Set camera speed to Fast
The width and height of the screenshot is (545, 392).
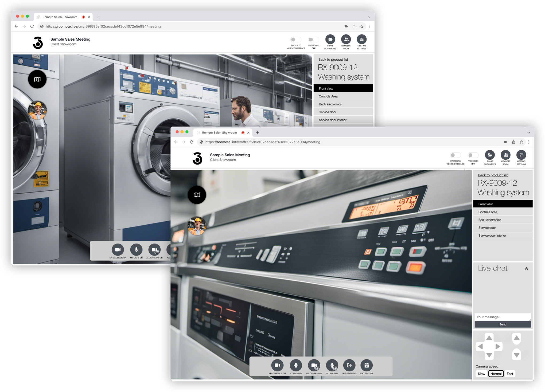510,374
